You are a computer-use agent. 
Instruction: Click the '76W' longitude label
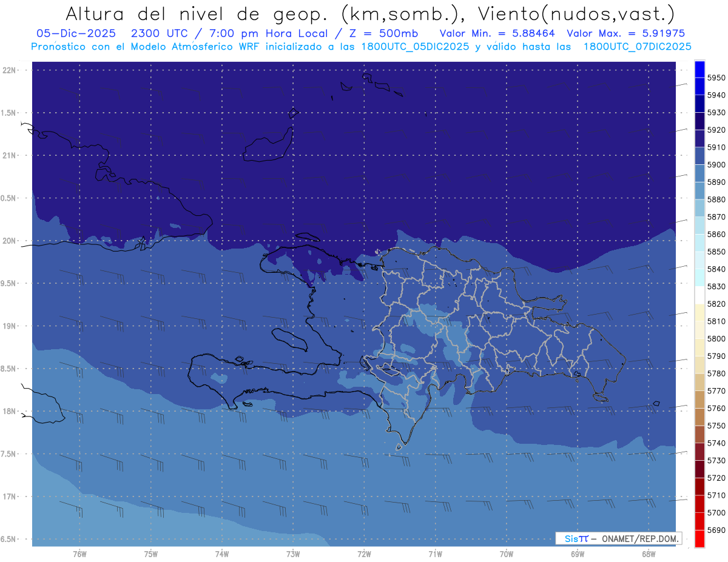coord(79,554)
